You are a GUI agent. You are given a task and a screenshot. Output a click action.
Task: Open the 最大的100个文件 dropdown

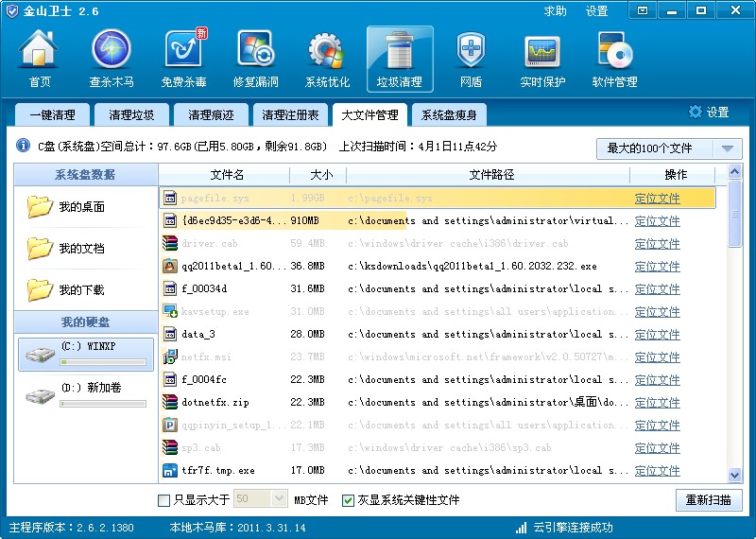669,148
